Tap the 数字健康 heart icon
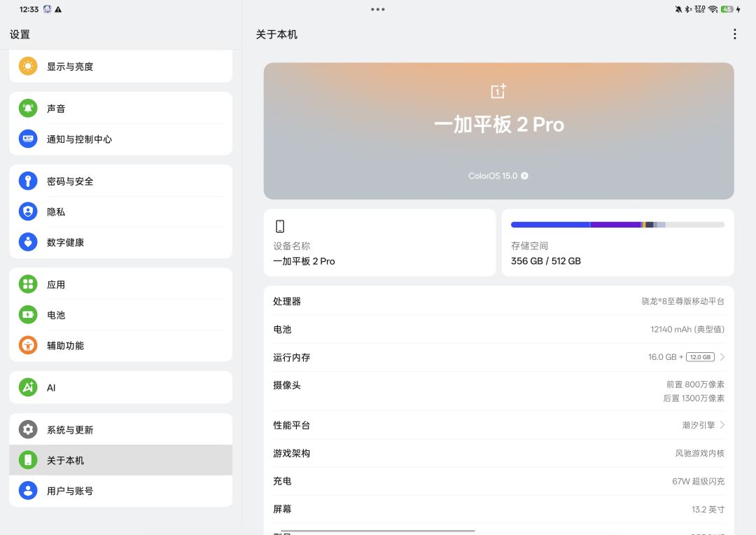Screen dimensions: 756x535 [28, 242]
